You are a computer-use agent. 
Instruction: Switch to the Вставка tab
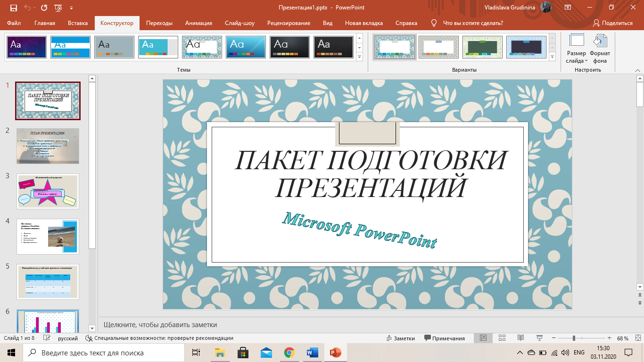point(78,23)
